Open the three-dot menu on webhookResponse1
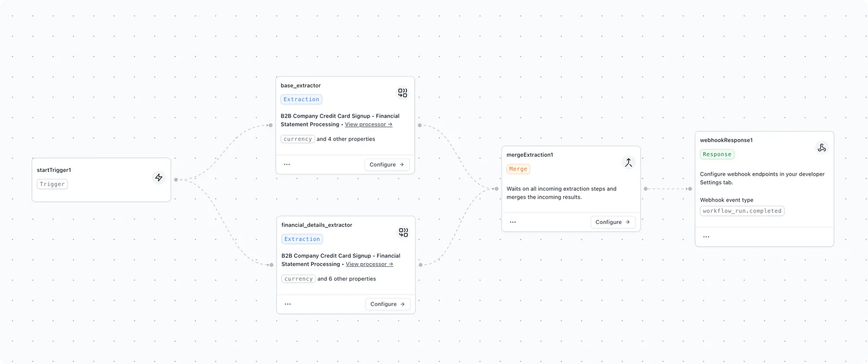This screenshot has width=868, height=364. tap(706, 237)
